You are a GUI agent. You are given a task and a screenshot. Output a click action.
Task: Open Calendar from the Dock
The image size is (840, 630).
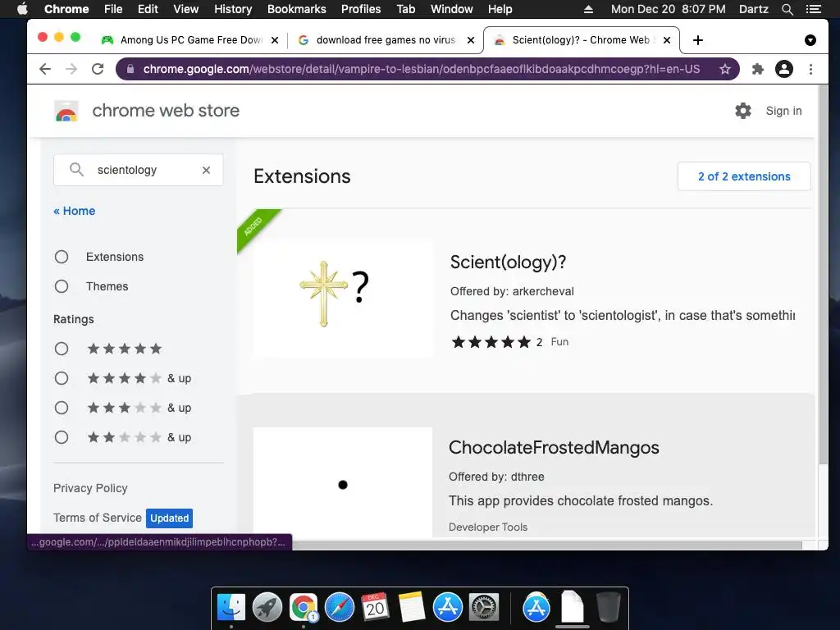pos(376,608)
